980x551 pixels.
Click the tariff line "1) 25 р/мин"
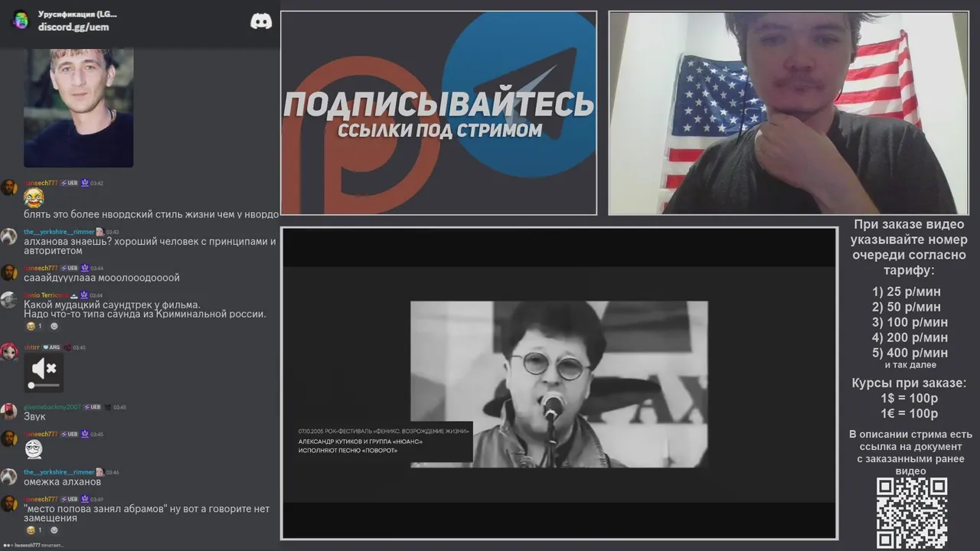pyautogui.click(x=906, y=292)
